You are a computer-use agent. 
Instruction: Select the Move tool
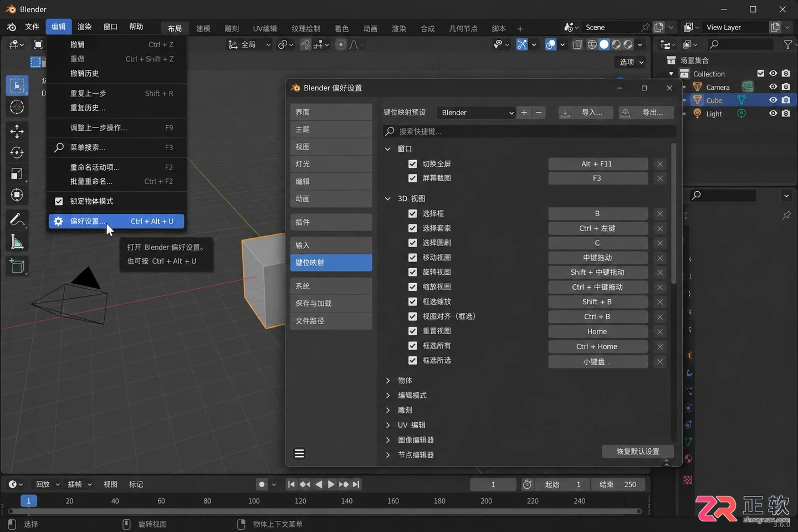point(17,131)
